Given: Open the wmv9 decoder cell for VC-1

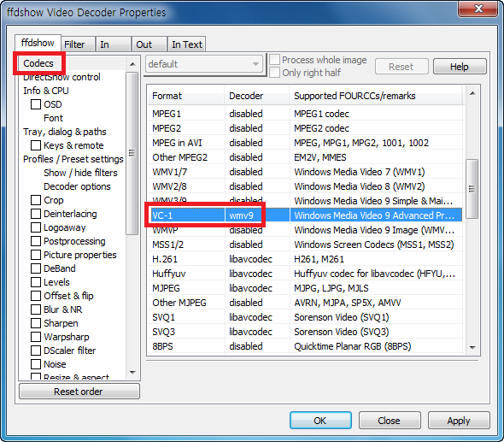Looking at the screenshot, I should coord(257,215).
